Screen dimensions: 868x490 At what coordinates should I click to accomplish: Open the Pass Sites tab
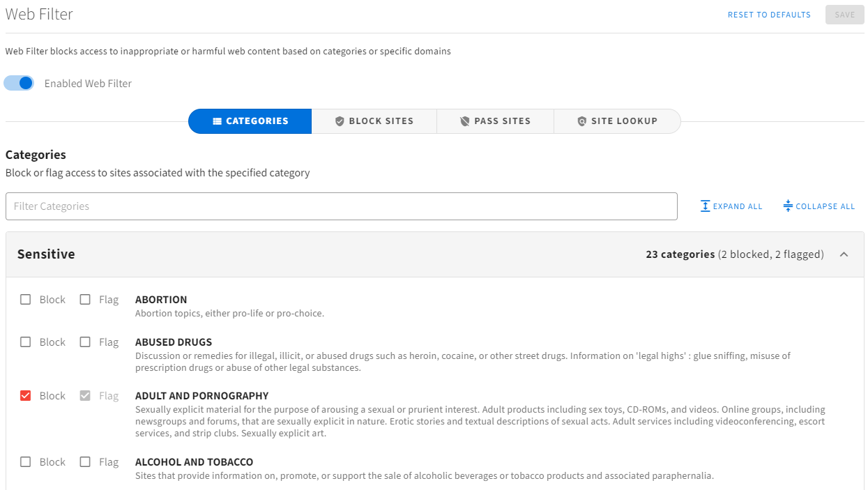click(495, 121)
